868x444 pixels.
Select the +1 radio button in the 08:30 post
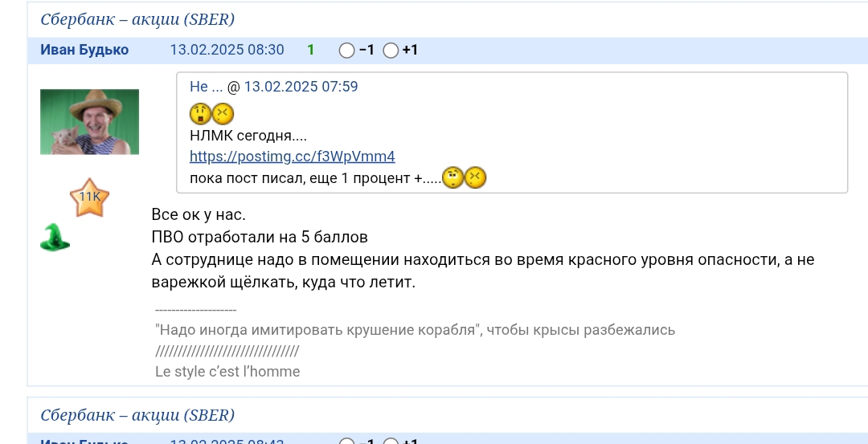(x=391, y=51)
